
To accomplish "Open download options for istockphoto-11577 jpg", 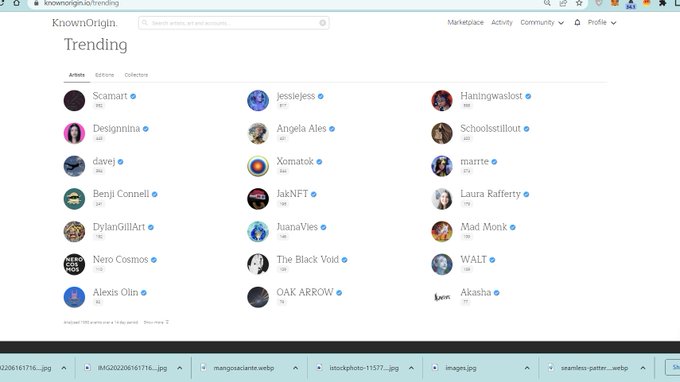I will 411,368.
